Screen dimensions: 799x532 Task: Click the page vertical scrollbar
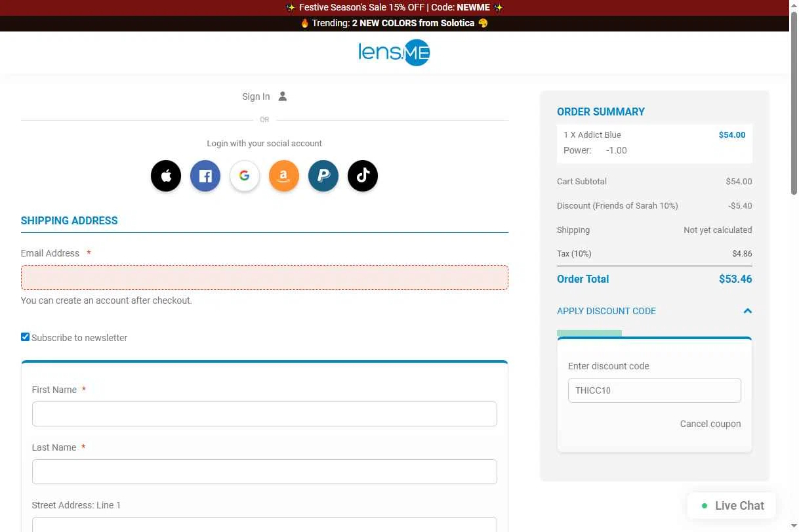(x=794, y=105)
